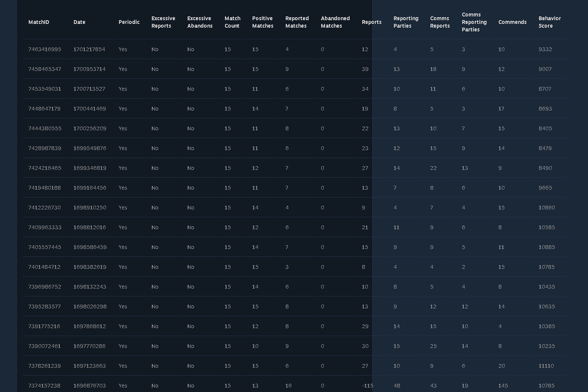Click the 145 commends value

click(503, 386)
